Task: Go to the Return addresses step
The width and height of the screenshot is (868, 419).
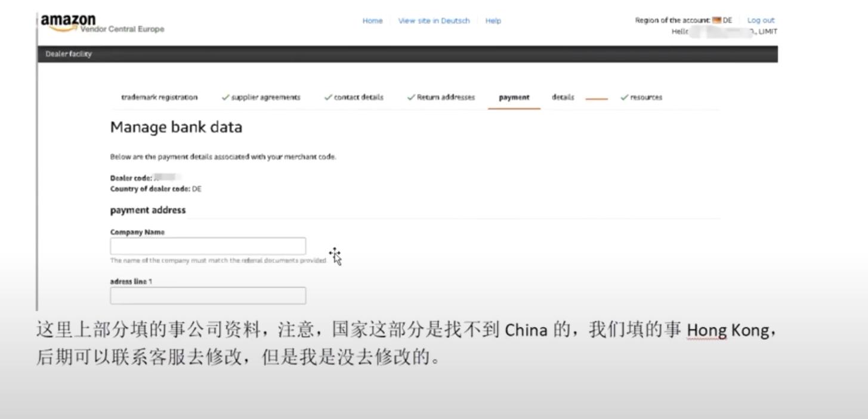Action: 446,97
